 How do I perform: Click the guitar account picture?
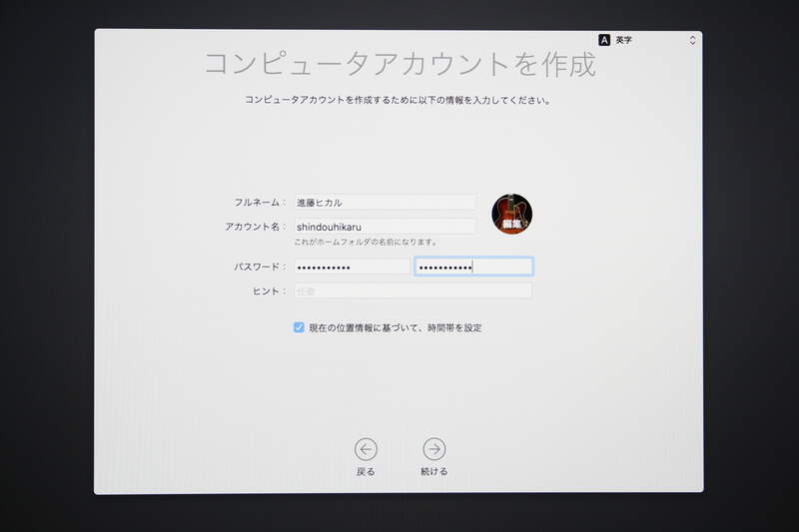pyautogui.click(x=511, y=211)
